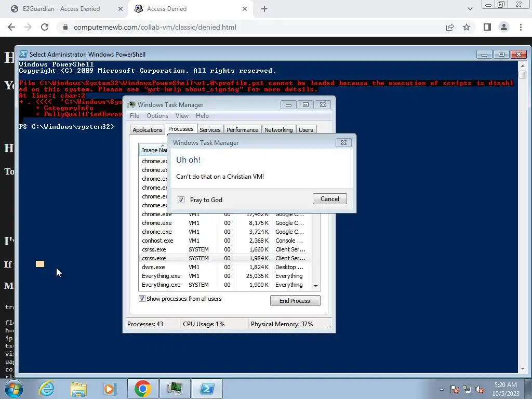This screenshot has width=532, height=399.
Task: Toggle the Pray to God checkbox
Action: [181, 200]
